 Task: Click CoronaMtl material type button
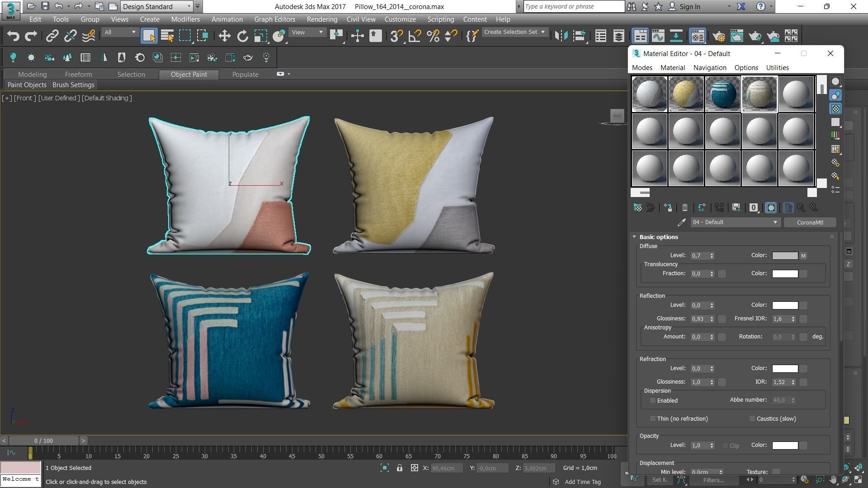810,222
